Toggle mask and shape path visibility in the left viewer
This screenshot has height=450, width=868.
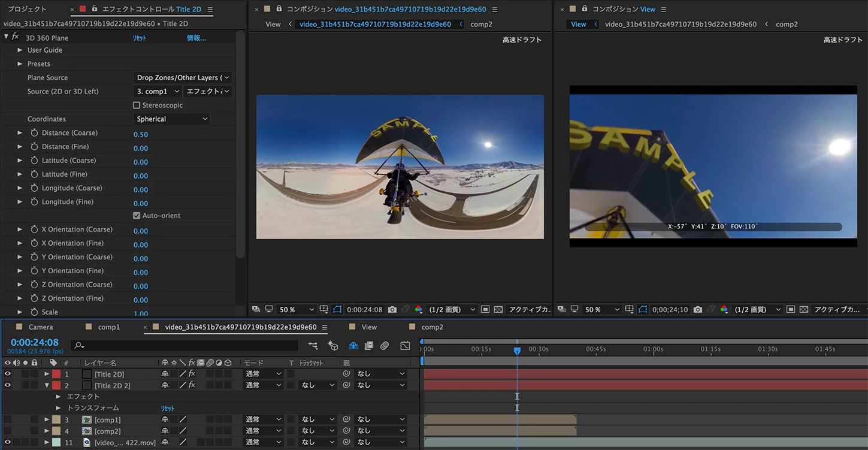[337, 310]
